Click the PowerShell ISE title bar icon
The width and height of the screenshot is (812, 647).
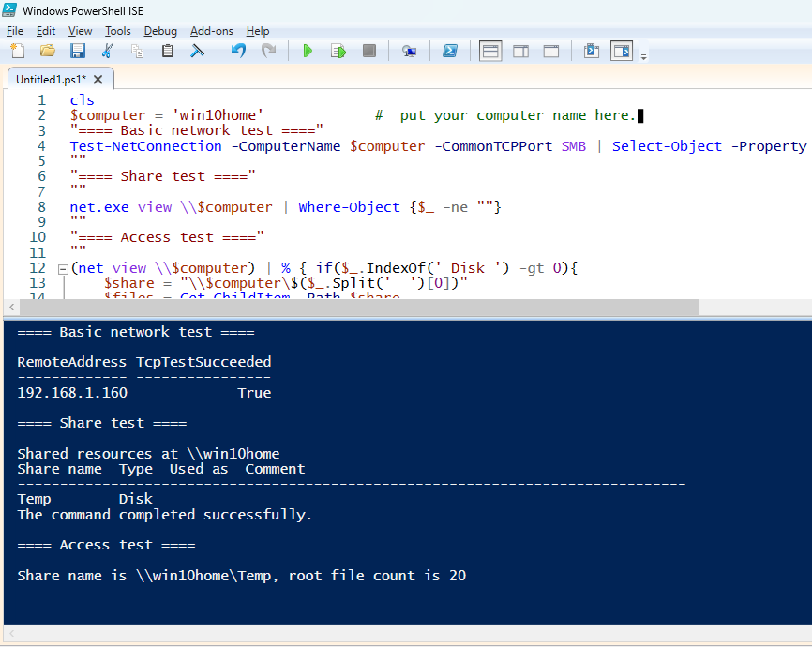point(9,9)
